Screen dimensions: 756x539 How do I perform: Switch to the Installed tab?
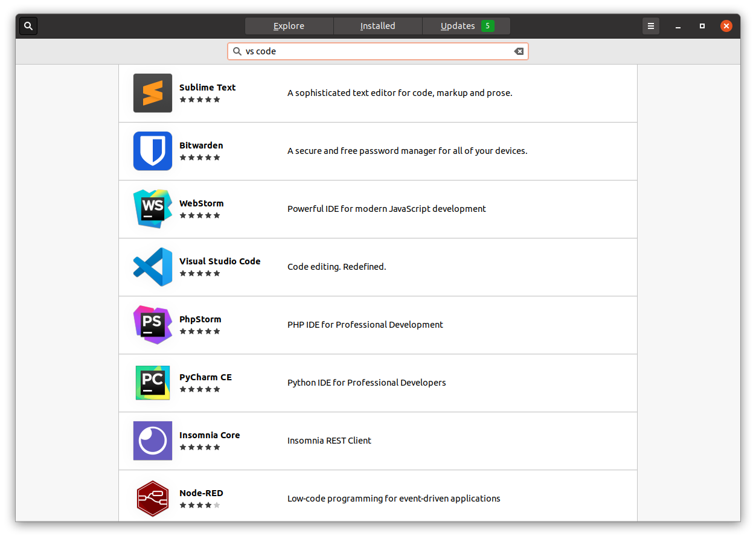[378, 26]
